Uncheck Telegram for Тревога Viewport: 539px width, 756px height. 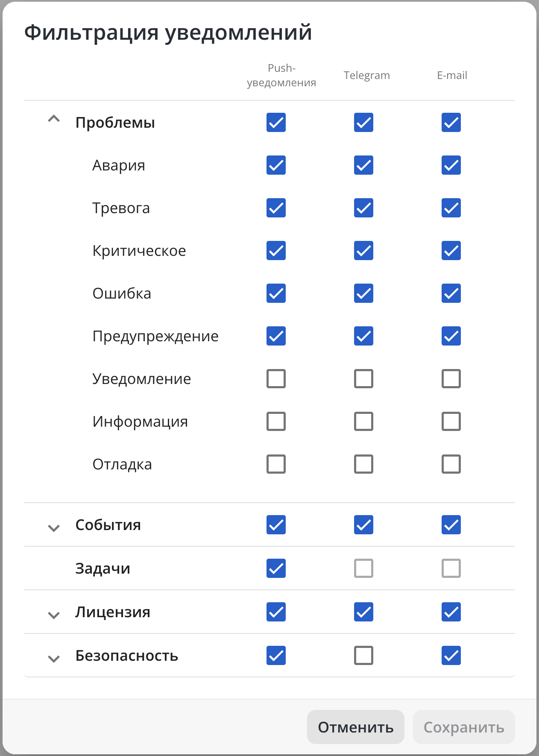(x=363, y=208)
